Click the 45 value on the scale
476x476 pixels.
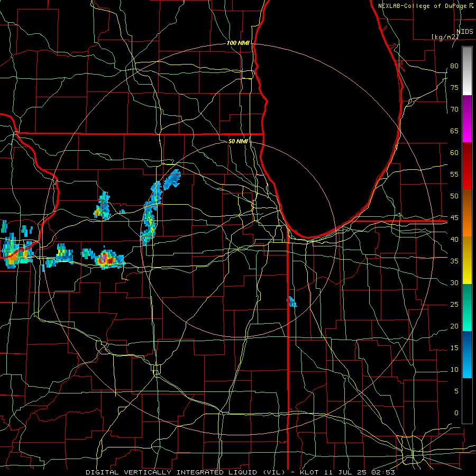(454, 218)
